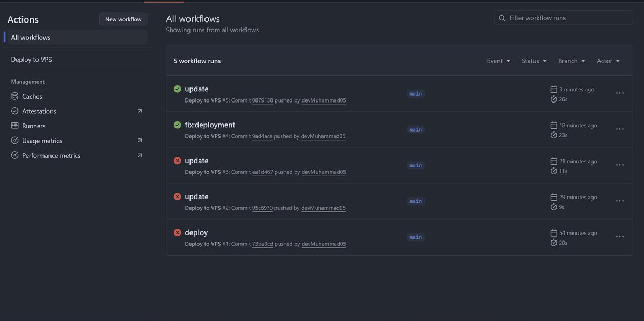This screenshot has width=644, height=321.
Task: Open devMuhammad05 profile in run #1 row
Action: 324,244
